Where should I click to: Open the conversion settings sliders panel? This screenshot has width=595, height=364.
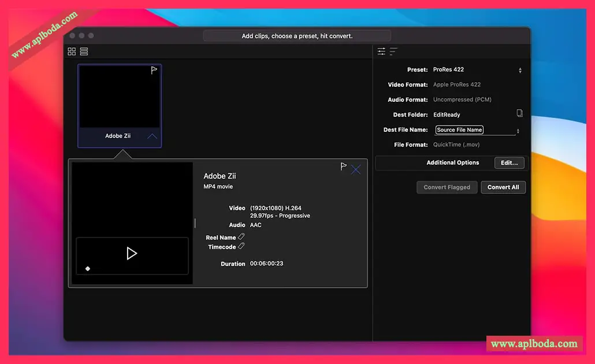tap(381, 51)
